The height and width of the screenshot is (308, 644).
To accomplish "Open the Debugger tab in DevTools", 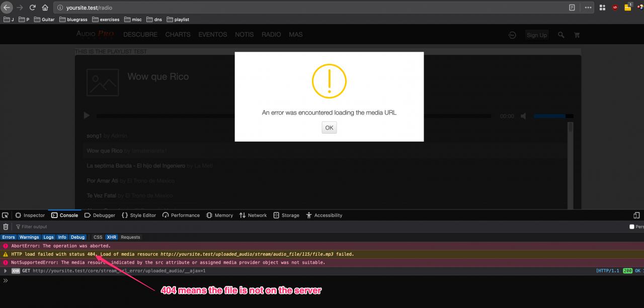I will pyautogui.click(x=100, y=215).
